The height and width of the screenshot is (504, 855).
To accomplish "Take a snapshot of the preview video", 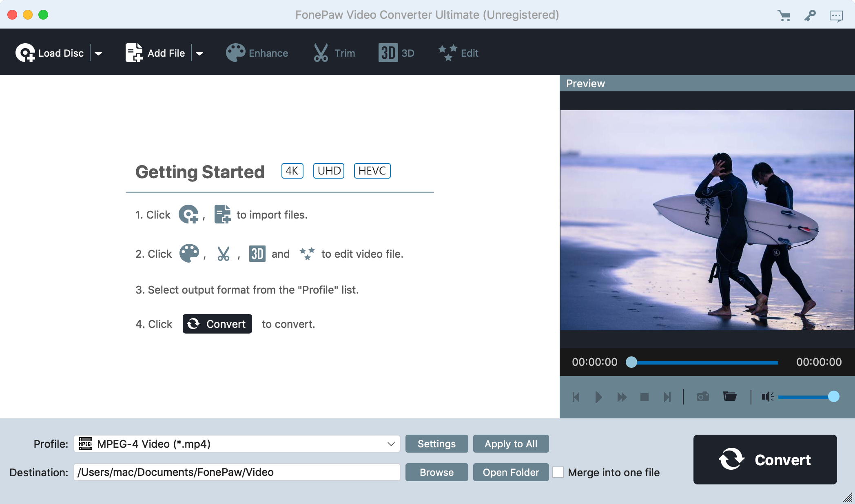I will (x=702, y=397).
